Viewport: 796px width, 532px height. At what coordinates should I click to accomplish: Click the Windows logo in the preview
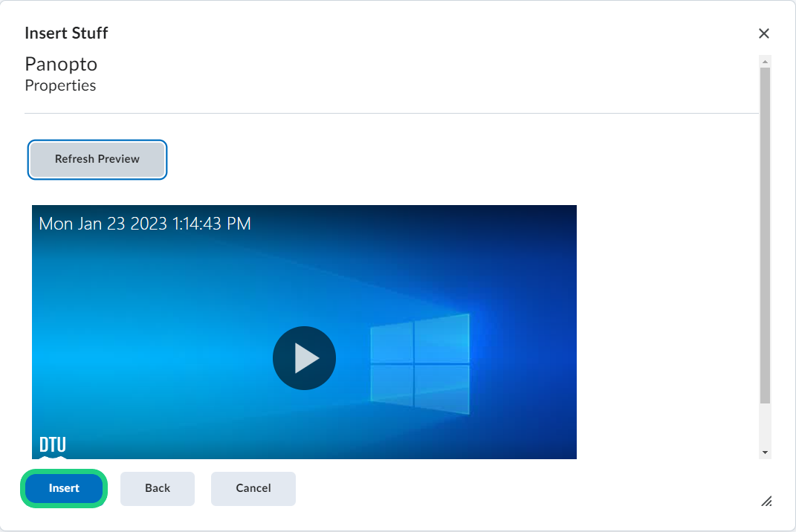420,363
